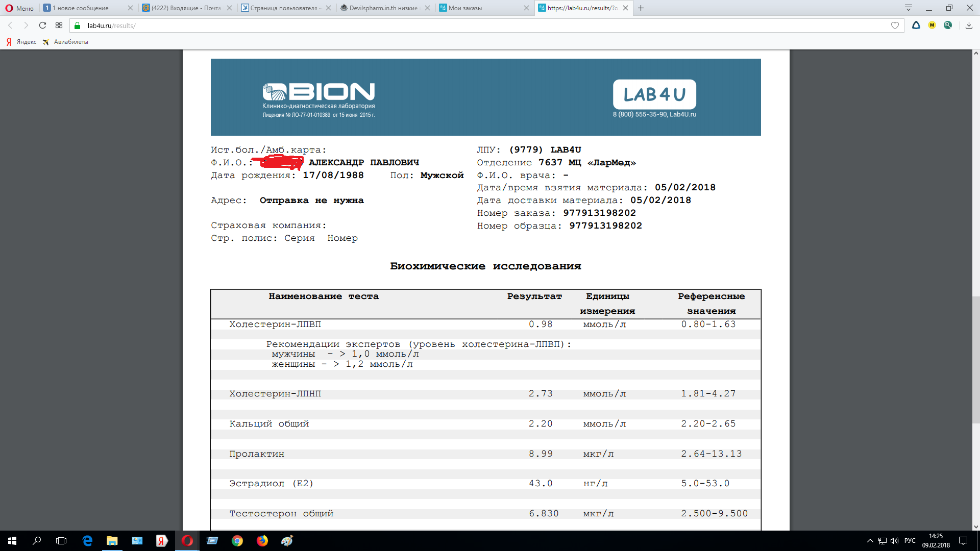980x551 pixels.
Task: Open the tab list menu icon
Action: pos(909,8)
